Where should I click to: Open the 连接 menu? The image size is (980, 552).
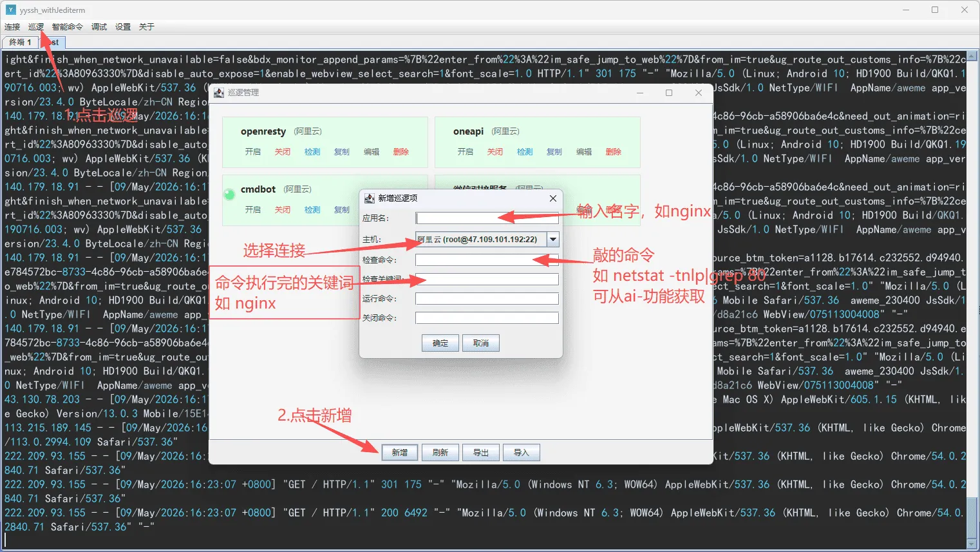click(x=12, y=27)
